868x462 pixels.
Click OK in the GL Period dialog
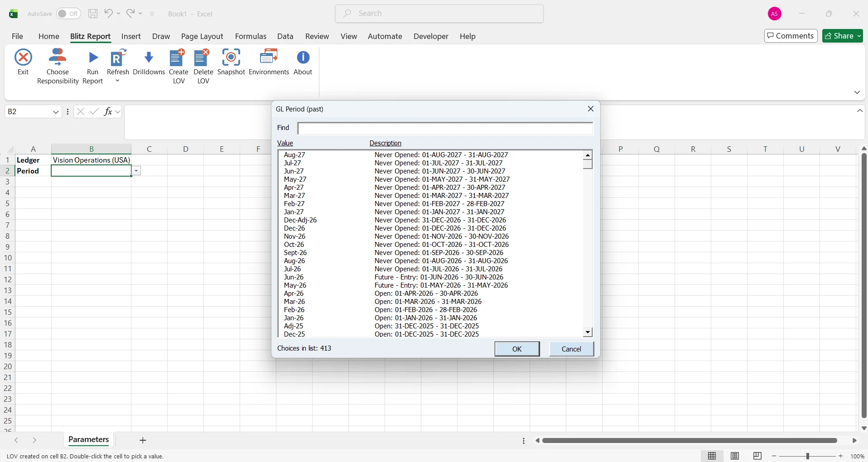tap(517, 349)
